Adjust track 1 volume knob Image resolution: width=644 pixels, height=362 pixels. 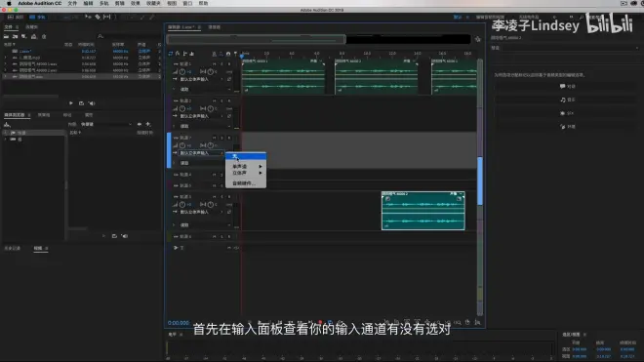pos(182,72)
